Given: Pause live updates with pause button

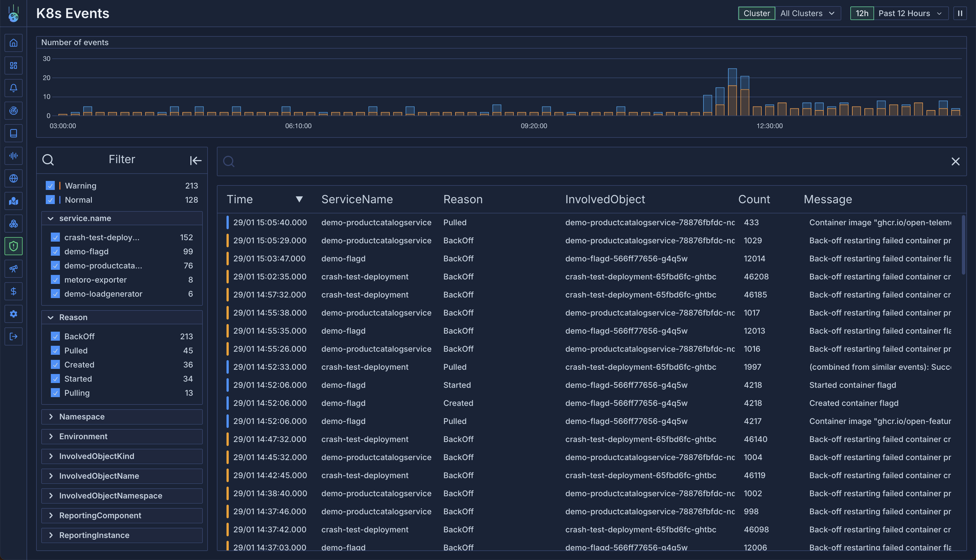Looking at the screenshot, I should (x=960, y=14).
